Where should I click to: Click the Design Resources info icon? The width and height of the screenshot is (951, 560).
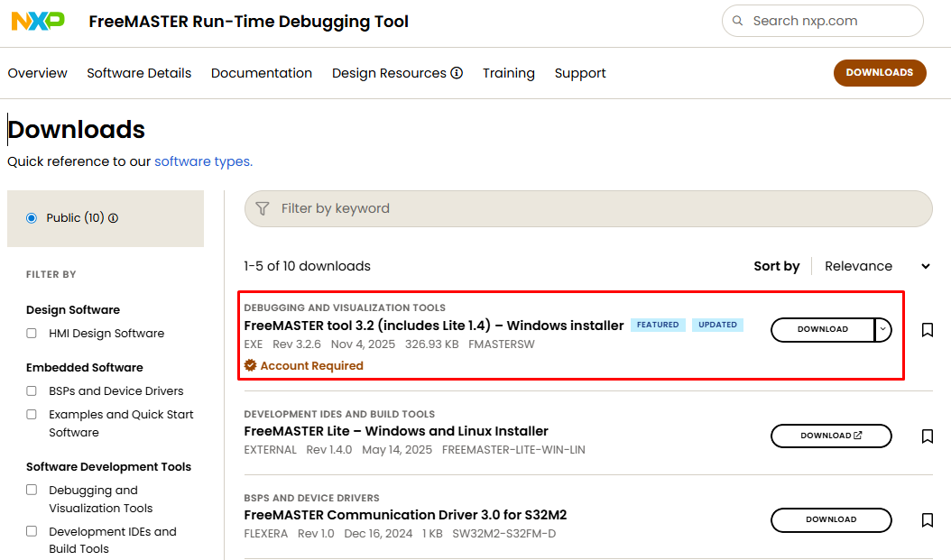tap(457, 73)
